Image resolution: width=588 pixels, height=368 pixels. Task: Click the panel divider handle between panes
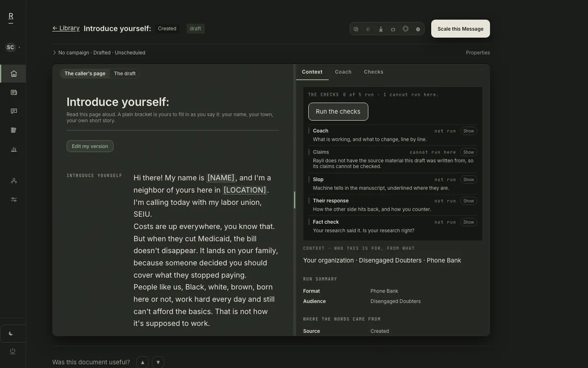(294, 200)
